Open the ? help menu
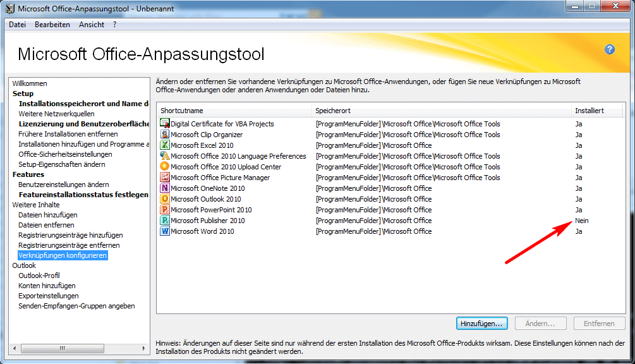635x364 pixels. [114, 25]
